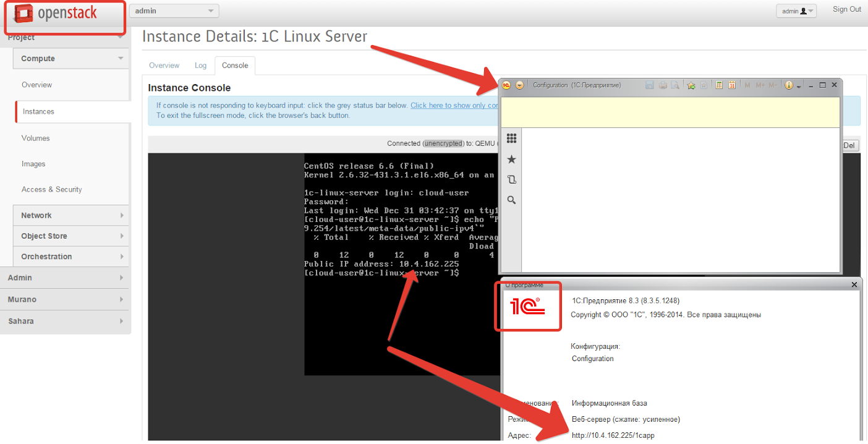This screenshot has height=444, width=868.
Task: Open Search magnifier in 1C sidebar
Action: point(511,200)
